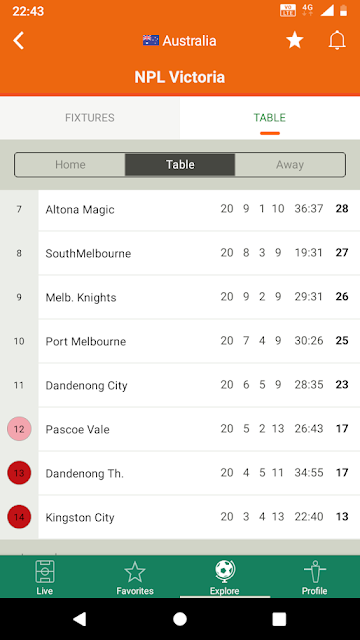Open Favorites star in bottom bar

[135, 572]
